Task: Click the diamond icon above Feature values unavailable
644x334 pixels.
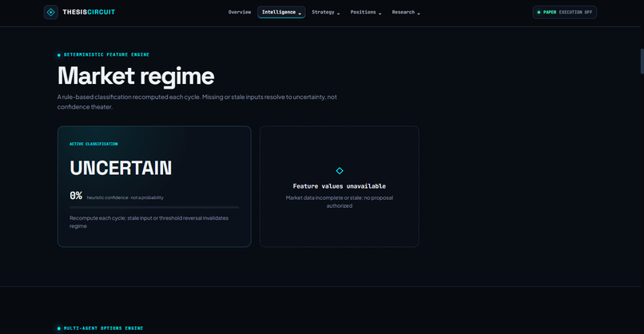Action: pos(340,171)
